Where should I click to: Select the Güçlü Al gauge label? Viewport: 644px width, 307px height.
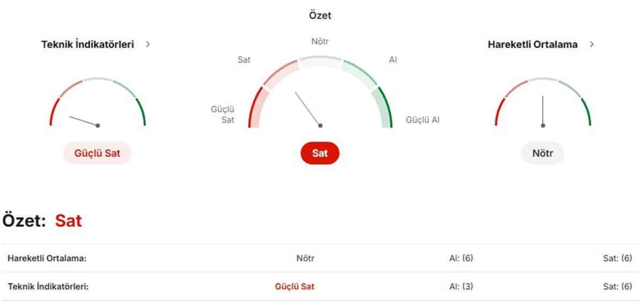tap(422, 120)
